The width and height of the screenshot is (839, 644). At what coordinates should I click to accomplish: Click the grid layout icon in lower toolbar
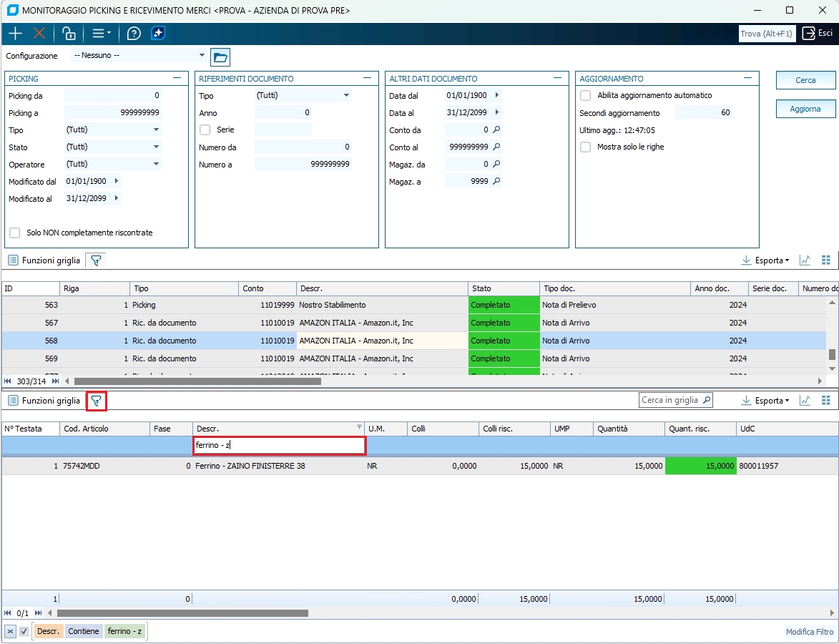click(826, 401)
